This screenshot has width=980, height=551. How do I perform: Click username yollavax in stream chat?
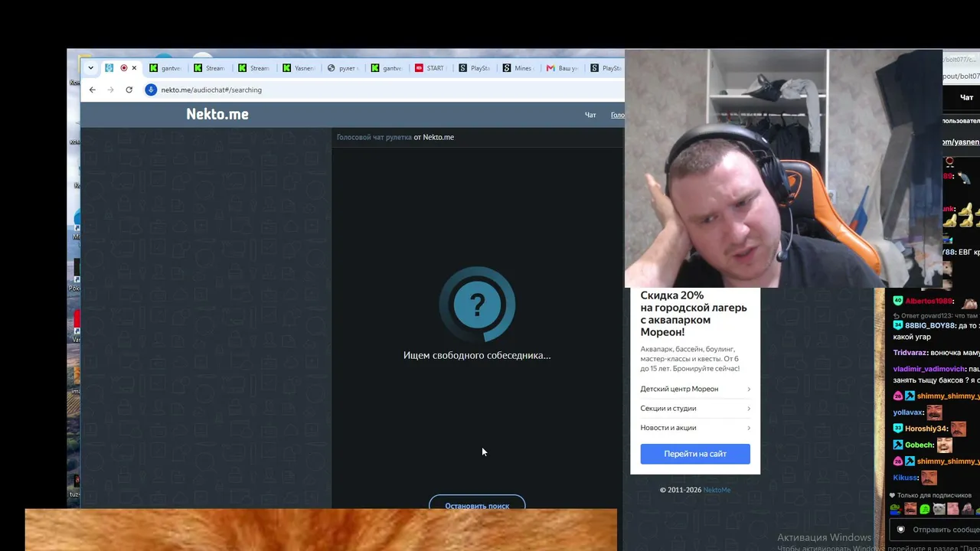(908, 412)
